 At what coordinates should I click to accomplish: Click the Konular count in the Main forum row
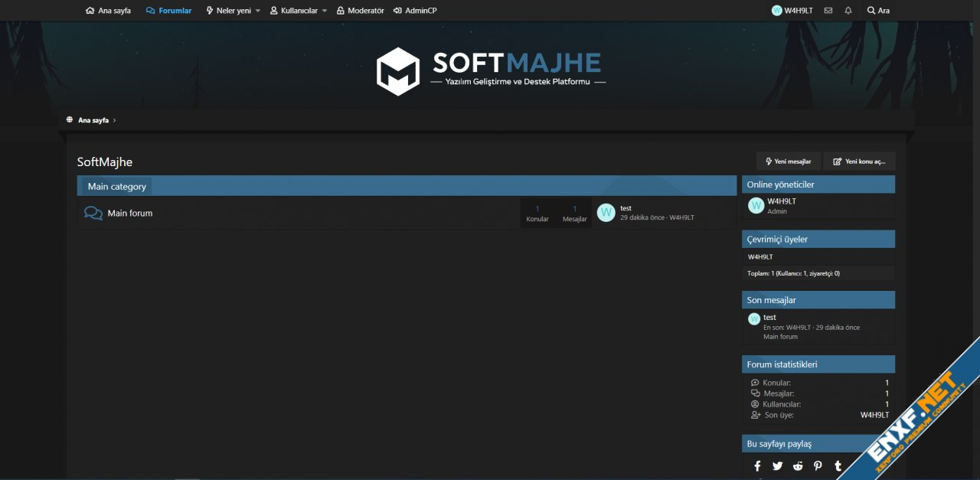(x=537, y=208)
